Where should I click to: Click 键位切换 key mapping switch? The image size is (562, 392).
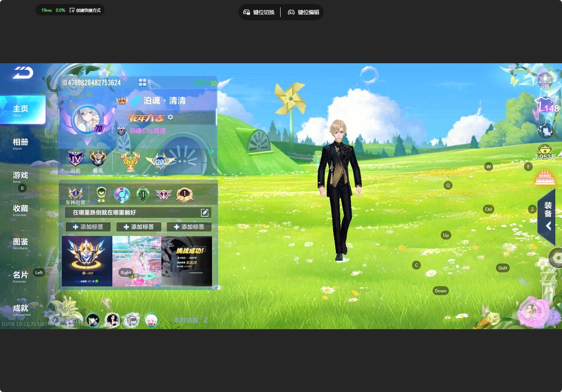259,12
